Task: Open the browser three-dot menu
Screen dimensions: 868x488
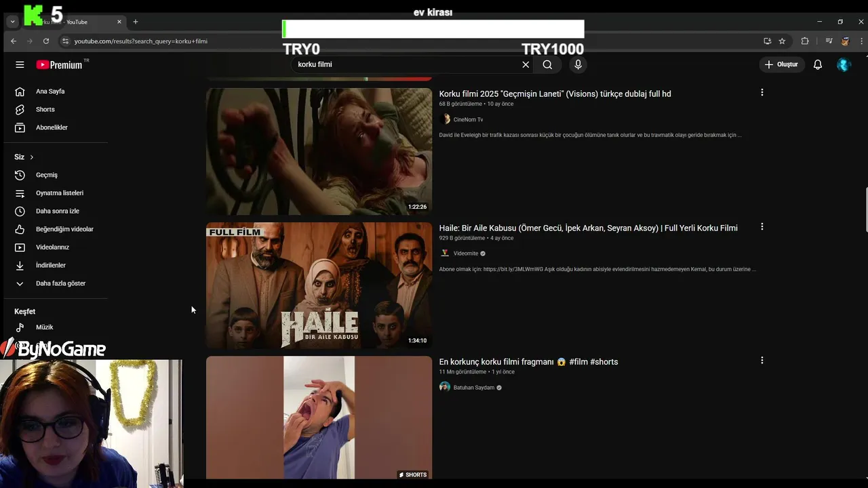Action: coord(861,41)
